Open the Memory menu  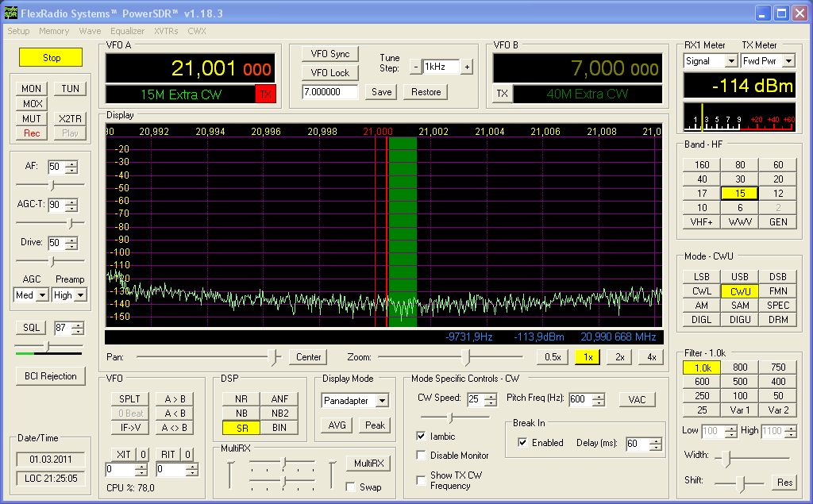[54, 31]
